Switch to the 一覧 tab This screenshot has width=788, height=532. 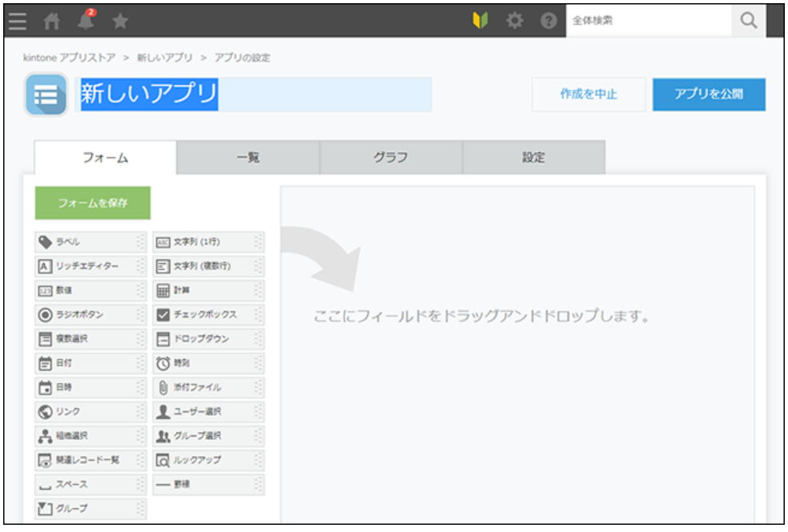pyautogui.click(x=248, y=158)
